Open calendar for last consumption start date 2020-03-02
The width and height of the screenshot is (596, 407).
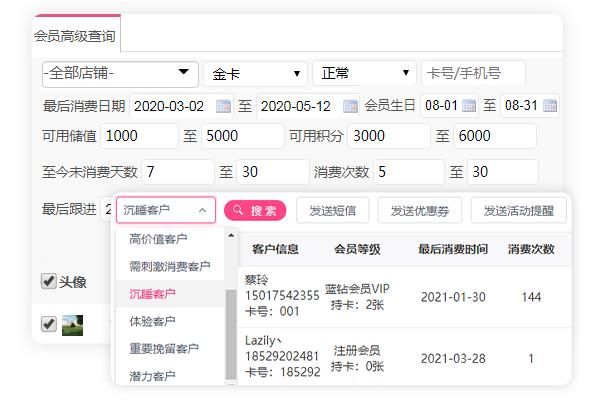click(x=223, y=106)
